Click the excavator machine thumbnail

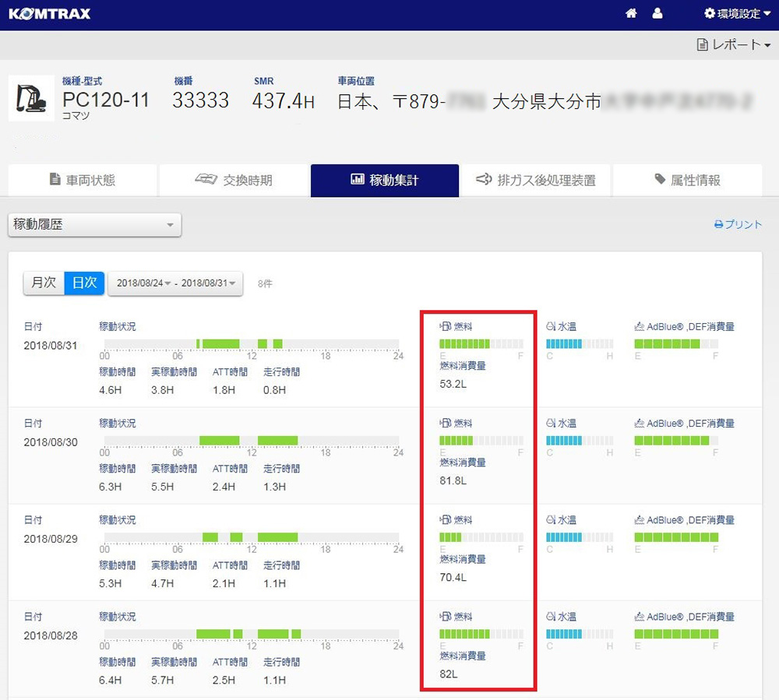click(x=31, y=98)
